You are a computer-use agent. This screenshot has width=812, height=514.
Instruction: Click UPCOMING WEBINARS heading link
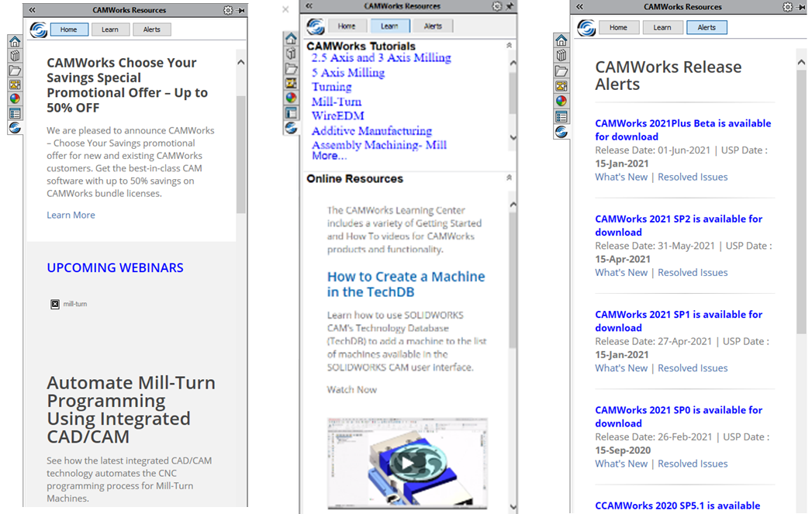[115, 267]
